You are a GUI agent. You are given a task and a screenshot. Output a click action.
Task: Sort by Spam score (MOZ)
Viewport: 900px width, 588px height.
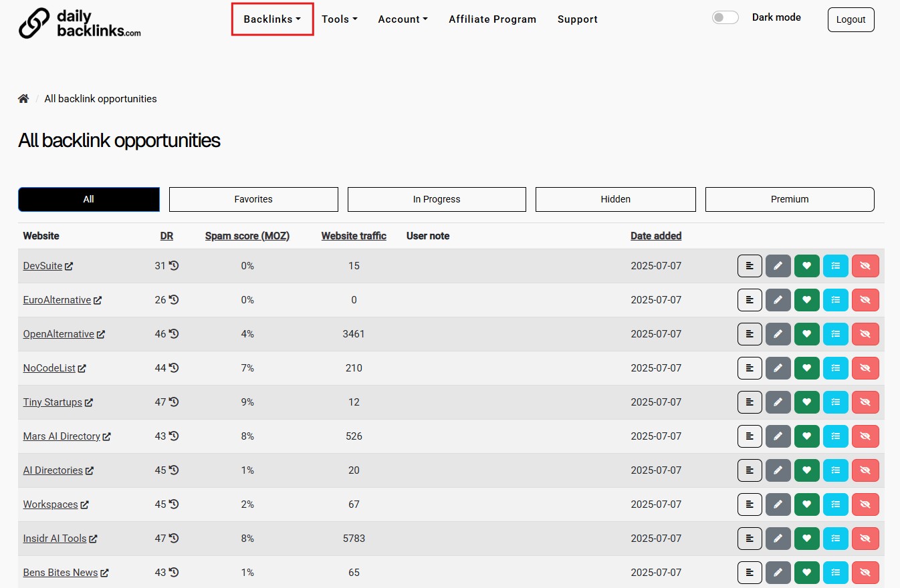(x=247, y=236)
